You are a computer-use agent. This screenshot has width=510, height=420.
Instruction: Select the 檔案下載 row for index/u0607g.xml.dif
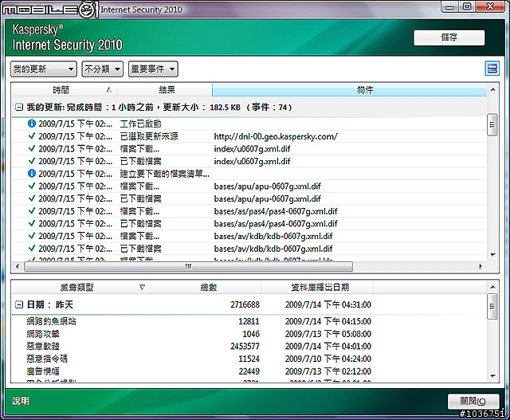coord(249,149)
